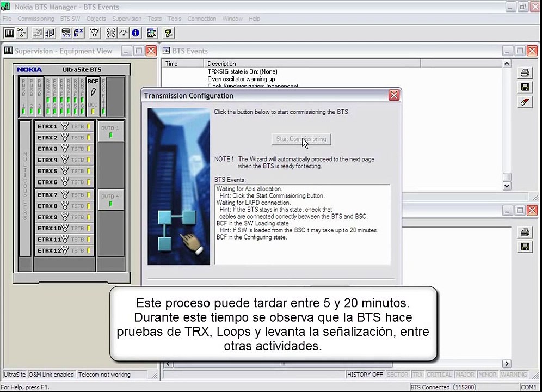Click the green LED on DUTD 1
The height and width of the screenshot is (392, 542).
click(110, 135)
